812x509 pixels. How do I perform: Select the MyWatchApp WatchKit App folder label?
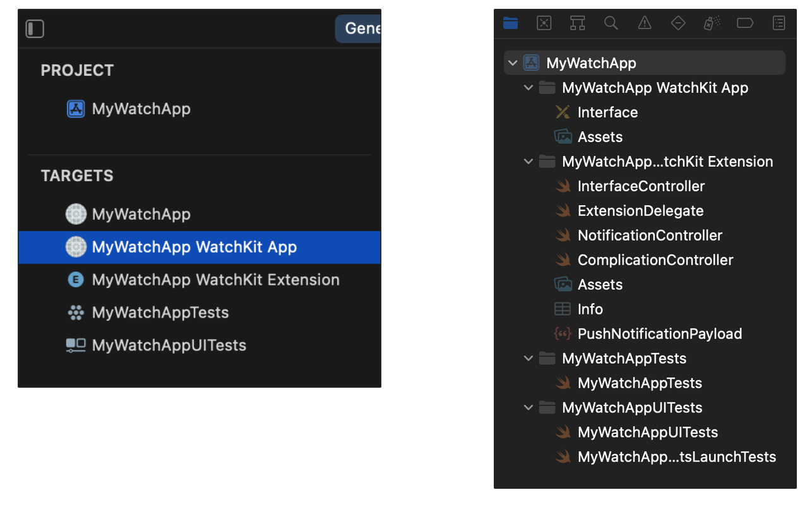click(655, 88)
